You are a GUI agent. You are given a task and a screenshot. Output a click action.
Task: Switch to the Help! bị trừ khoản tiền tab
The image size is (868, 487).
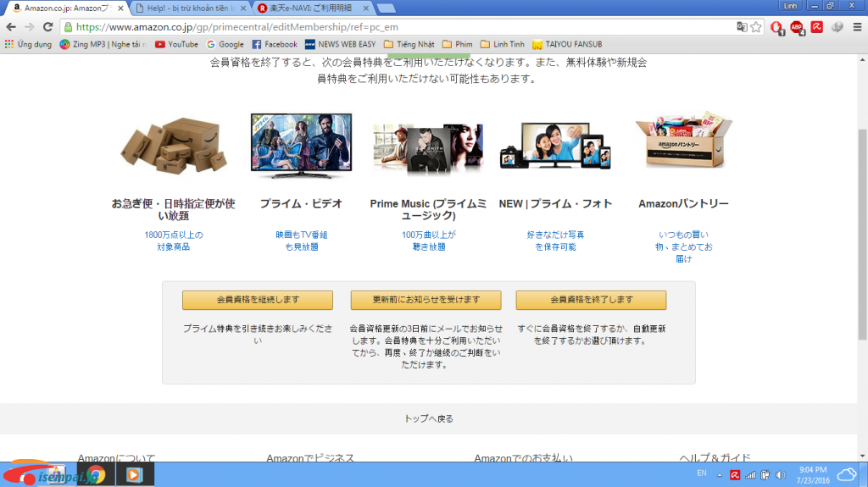pos(190,8)
